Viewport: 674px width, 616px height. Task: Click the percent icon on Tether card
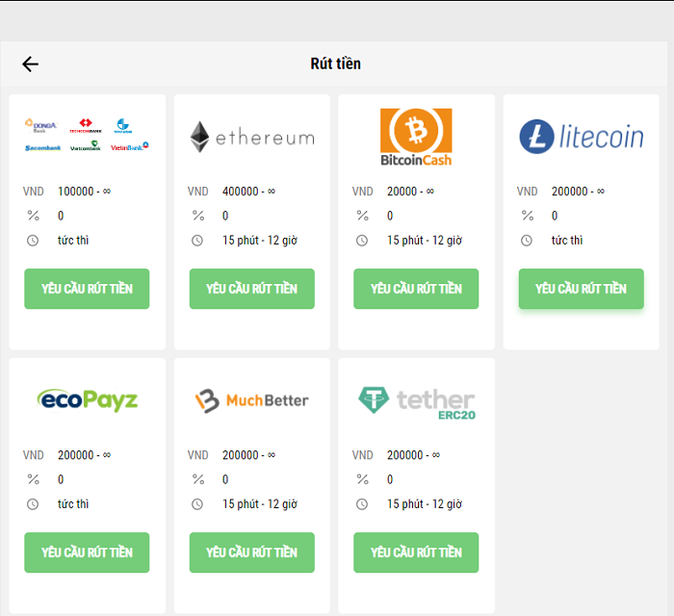[362, 479]
